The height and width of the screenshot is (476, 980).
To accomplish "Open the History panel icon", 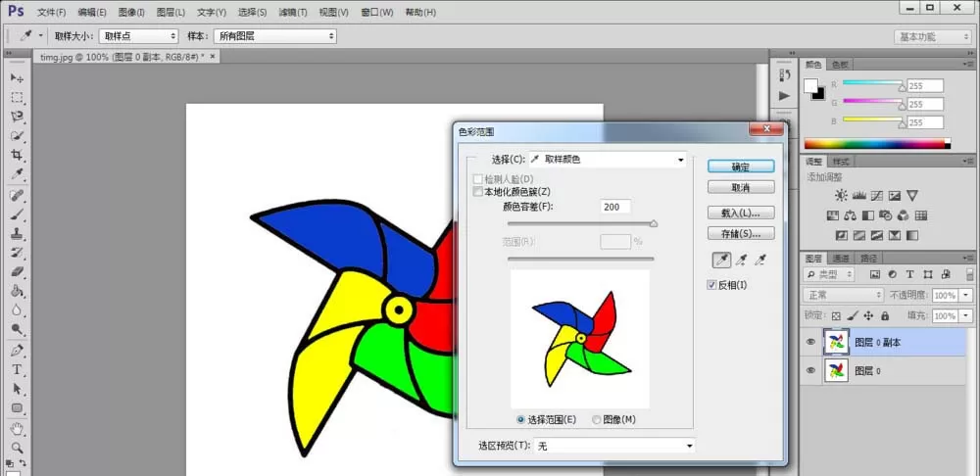I will (784, 75).
